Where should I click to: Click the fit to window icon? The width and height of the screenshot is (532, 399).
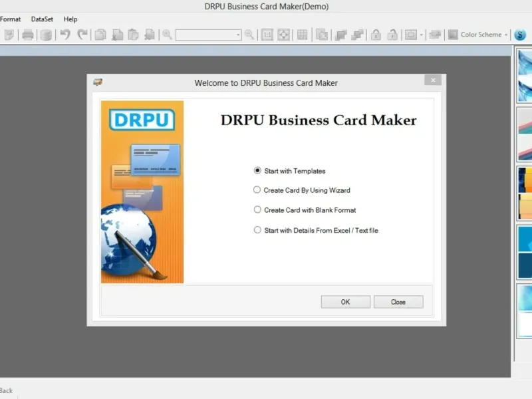[284, 35]
